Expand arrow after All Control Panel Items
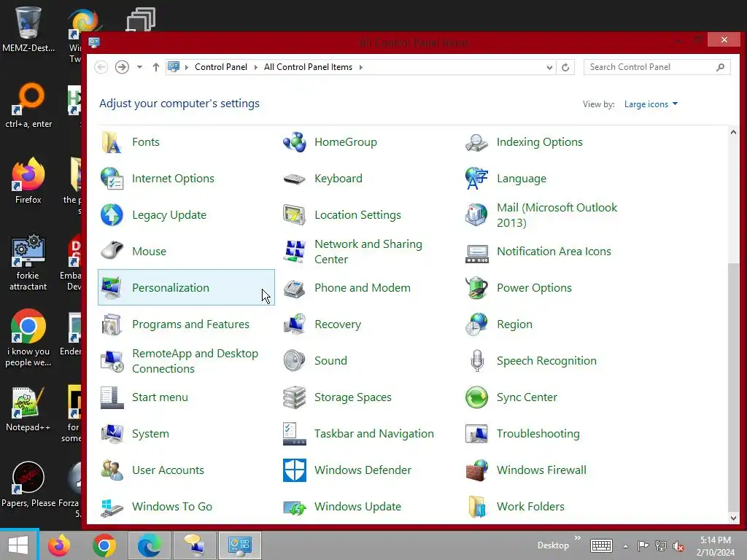The width and height of the screenshot is (747, 560). click(360, 67)
